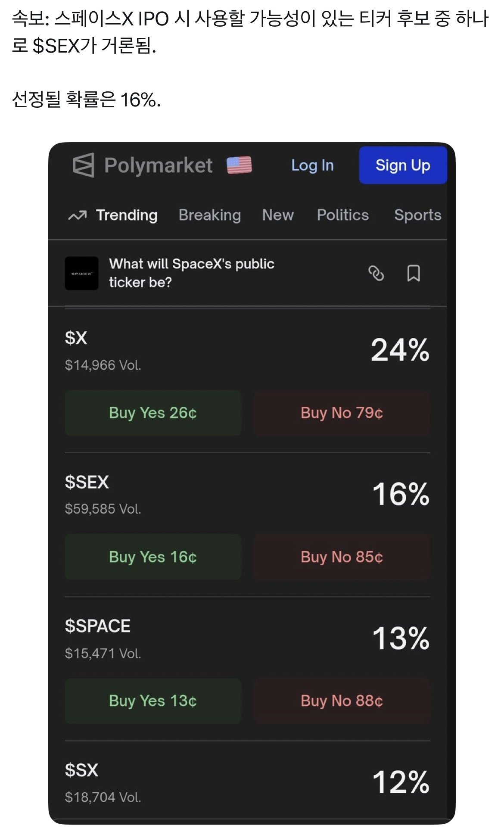Viewport: 504px width, 838px height.
Task: Buy No at 85¢ for $SEX
Action: click(x=342, y=557)
